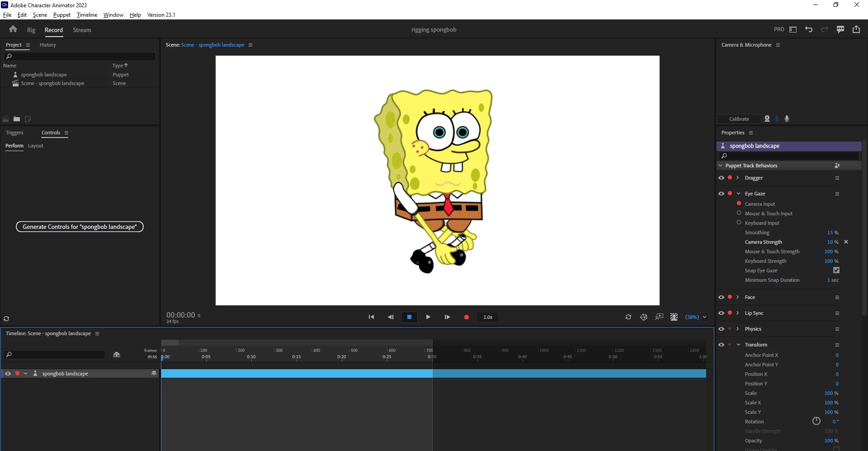Viewport: 868px width, 451px height.
Task: Click the Calibrate button
Action: point(739,119)
